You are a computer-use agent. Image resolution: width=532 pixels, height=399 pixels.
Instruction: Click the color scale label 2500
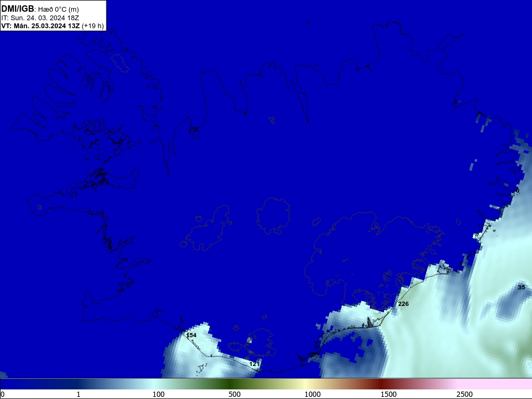coord(464,394)
